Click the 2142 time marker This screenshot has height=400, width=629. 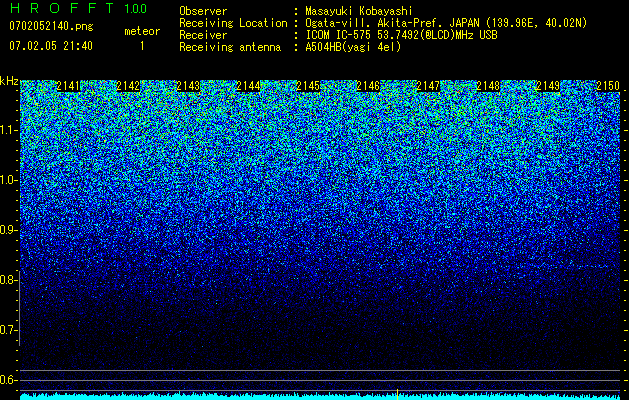(128, 86)
